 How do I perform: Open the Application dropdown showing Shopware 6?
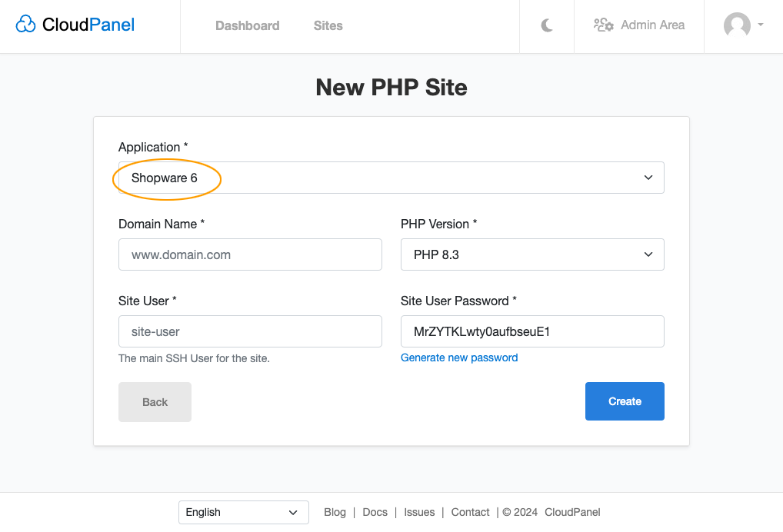pyautogui.click(x=391, y=178)
